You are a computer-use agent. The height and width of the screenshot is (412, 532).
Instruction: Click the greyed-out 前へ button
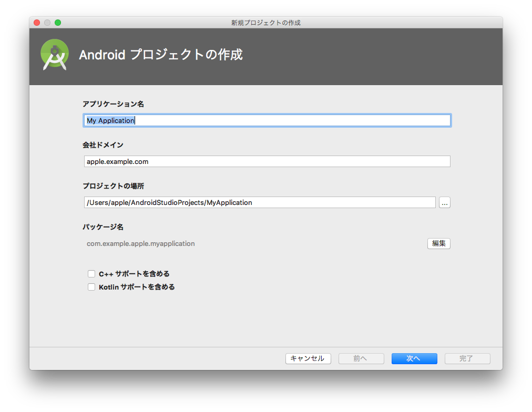[361, 358]
